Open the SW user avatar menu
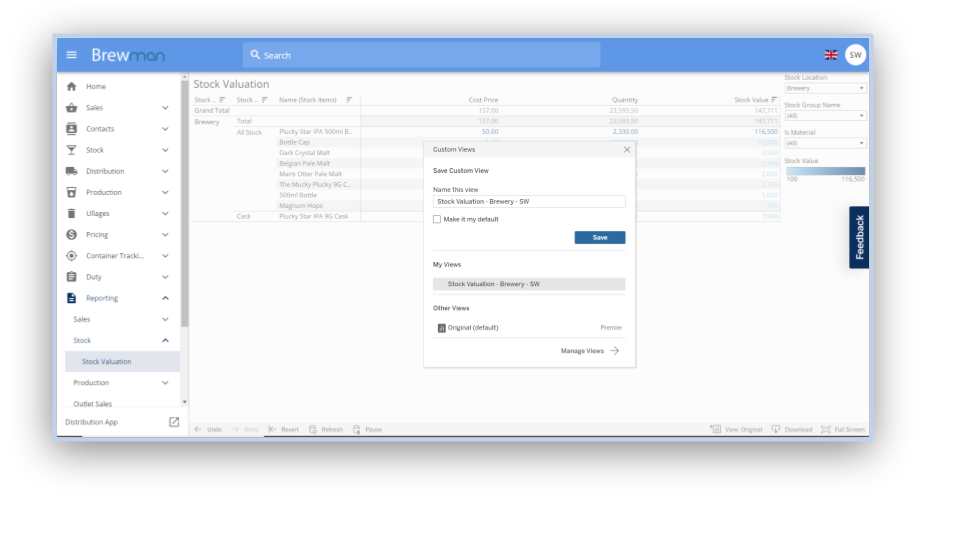Screen dimensions: 960x540 855,55
